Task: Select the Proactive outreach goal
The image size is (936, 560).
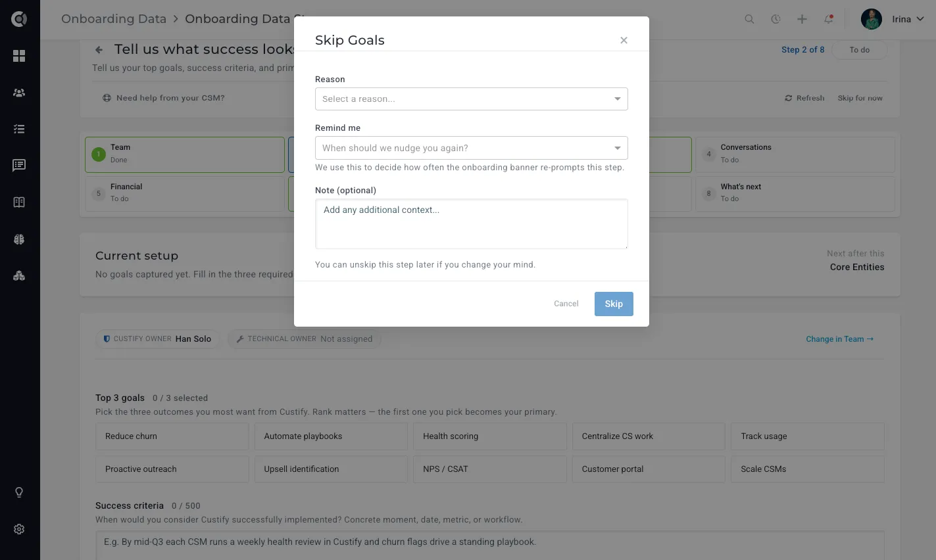Action: click(x=172, y=469)
